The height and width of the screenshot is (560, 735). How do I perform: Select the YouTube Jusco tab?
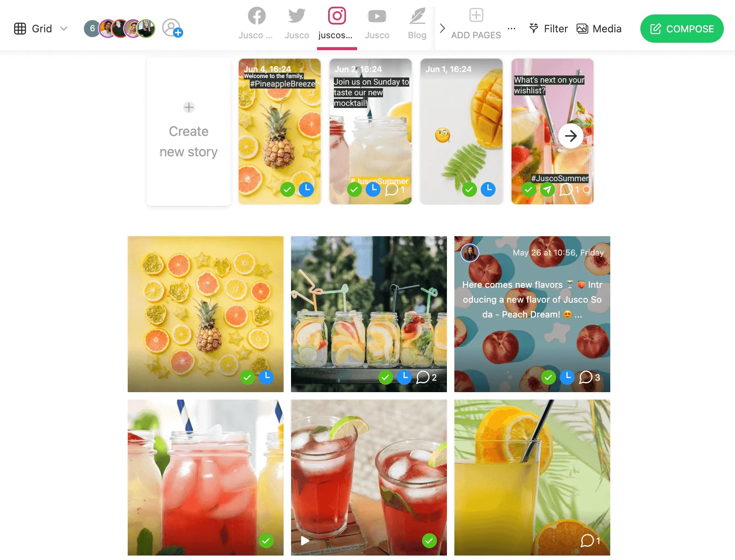[377, 23]
